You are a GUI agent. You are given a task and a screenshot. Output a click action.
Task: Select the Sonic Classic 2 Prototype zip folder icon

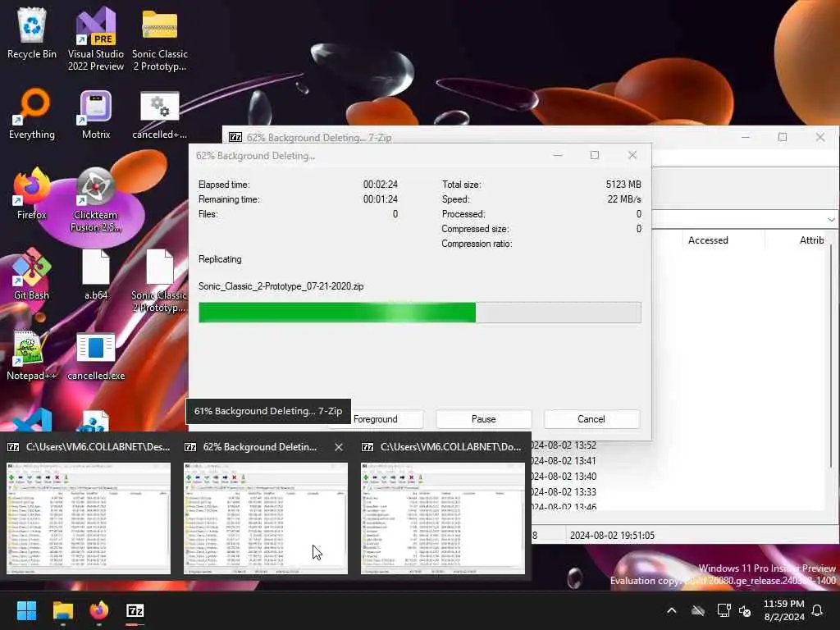click(x=160, y=39)
